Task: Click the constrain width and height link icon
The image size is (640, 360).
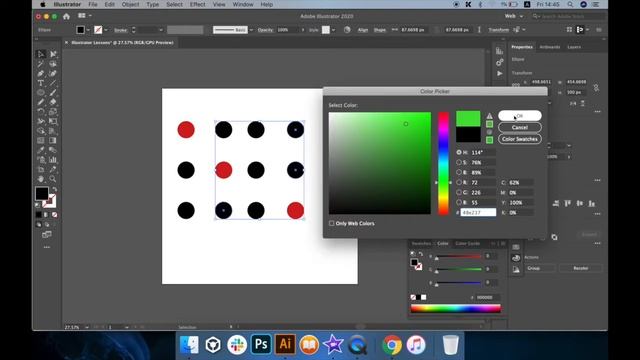Action: coord(596,87)
